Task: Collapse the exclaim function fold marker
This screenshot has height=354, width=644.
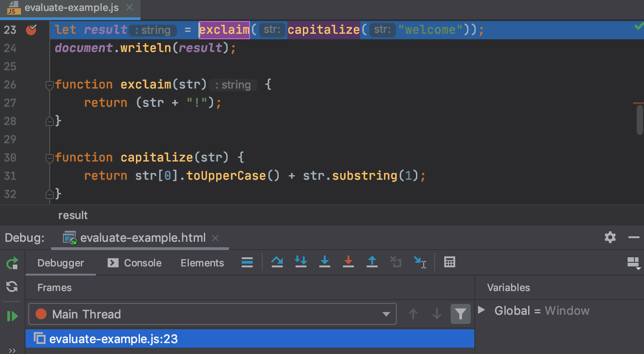Action: [x=50, y=85]
